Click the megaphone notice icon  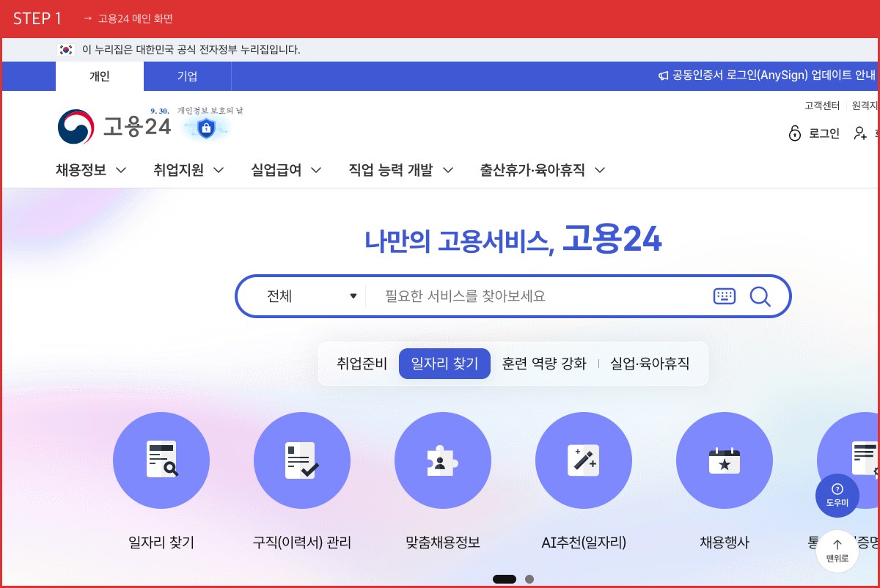[x=663, y=76]
